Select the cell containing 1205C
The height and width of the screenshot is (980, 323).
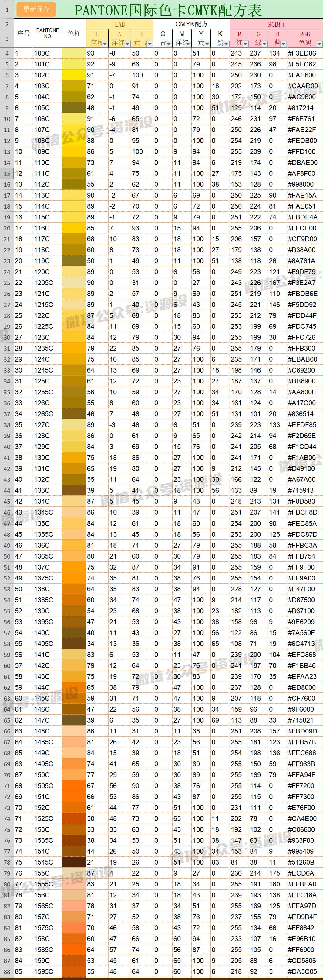[48, 283]
